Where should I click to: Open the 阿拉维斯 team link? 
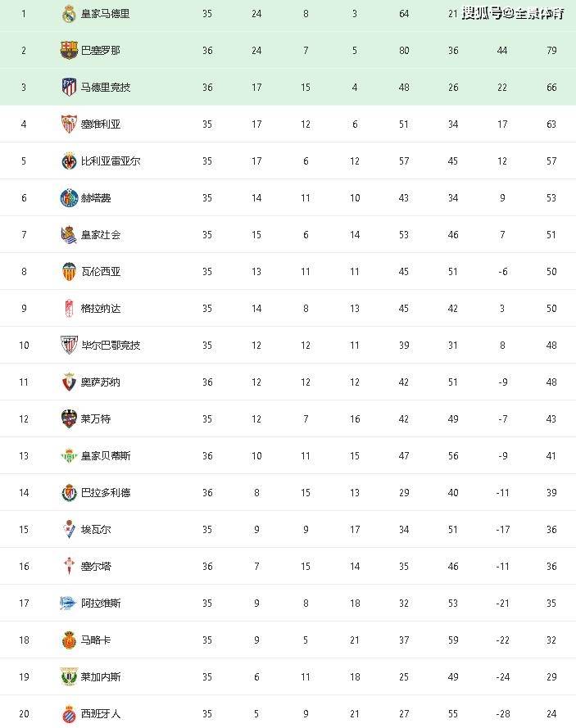point(100,604)
